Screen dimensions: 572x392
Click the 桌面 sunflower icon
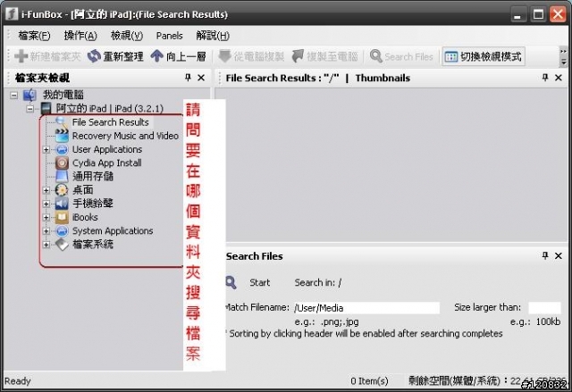click(62, 190)
